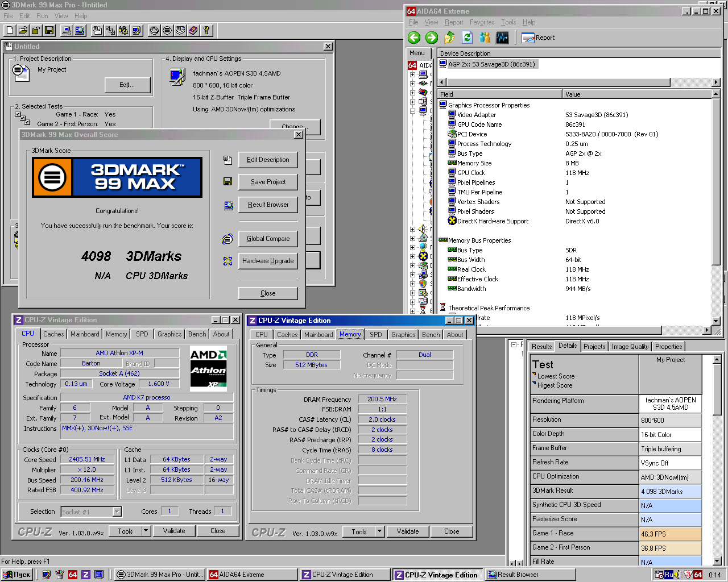Open the Run menu in 3DMark
This screenshot has width=728, height=582.
(x=42, y=16)
